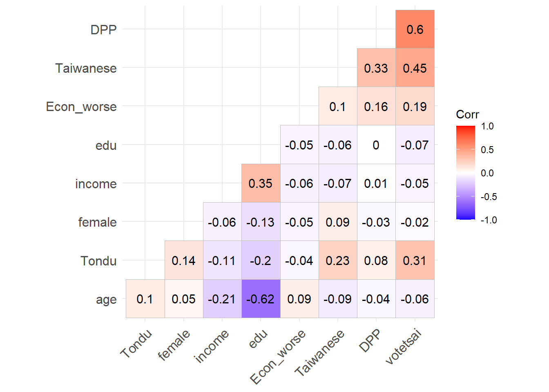Click the Tondu–Taiwanese cell showing 0.23

pos(338,261)
